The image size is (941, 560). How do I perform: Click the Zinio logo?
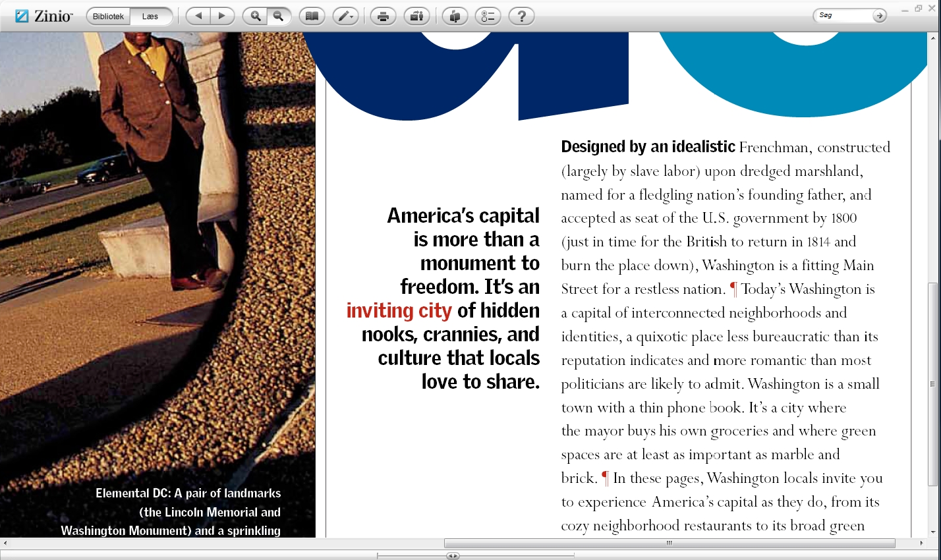pos(44,16)
